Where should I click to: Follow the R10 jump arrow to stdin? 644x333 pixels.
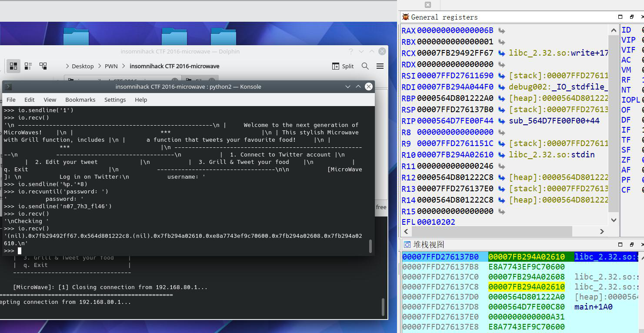click(x=501, y=155)
